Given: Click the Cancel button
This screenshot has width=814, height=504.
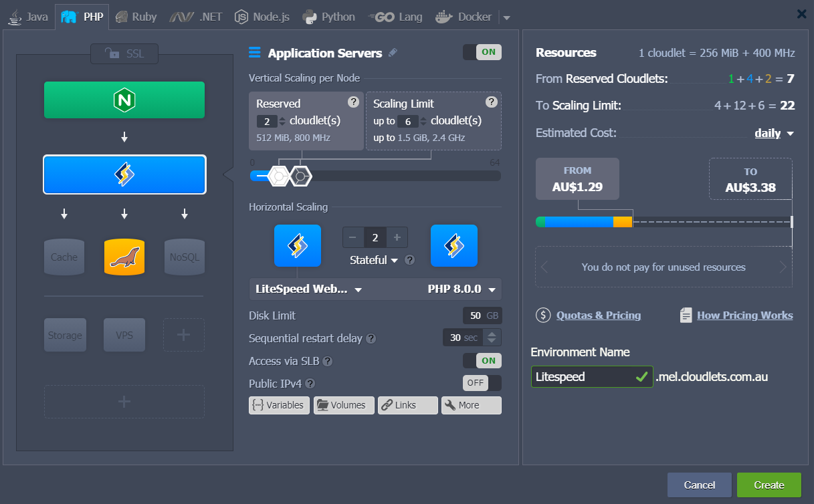Looking at the screenshot, I should click(x=700, y=485).
